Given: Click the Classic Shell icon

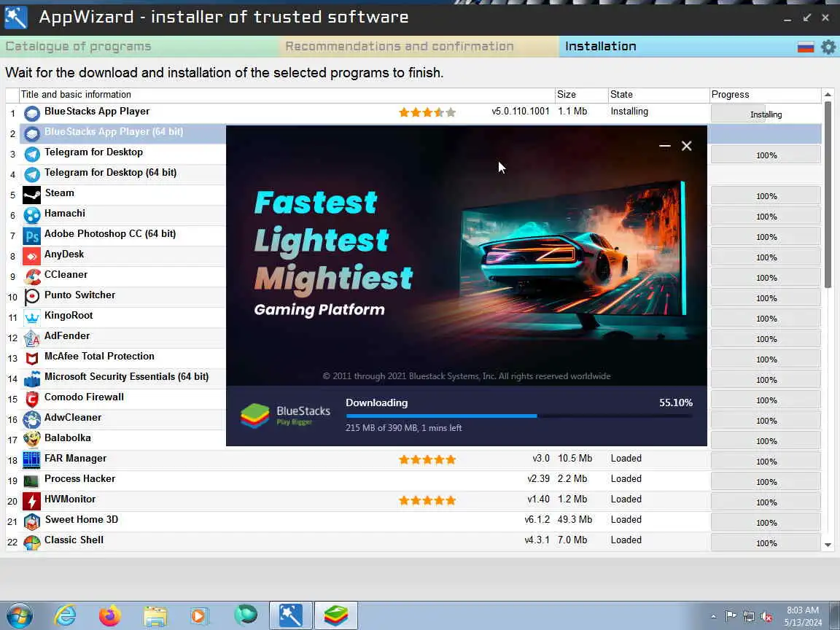Looking at the screenshot, I should tap(32, 542).
